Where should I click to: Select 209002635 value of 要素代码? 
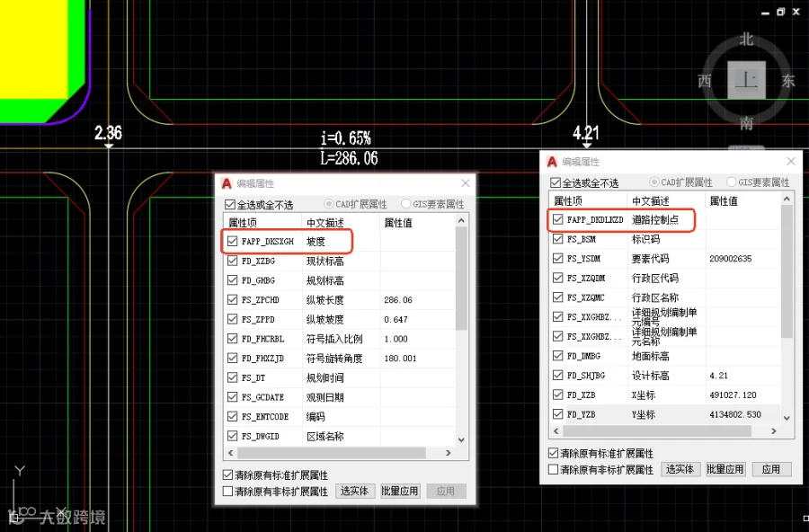[730, 259]
